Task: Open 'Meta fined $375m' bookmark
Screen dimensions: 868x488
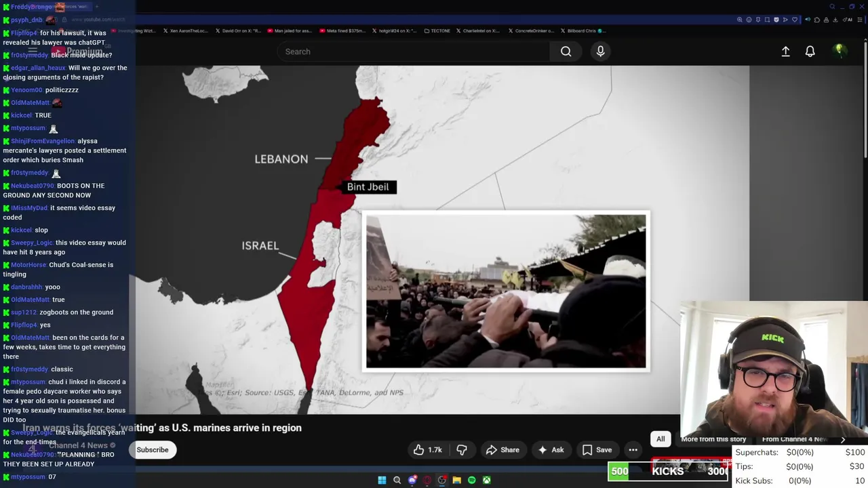Action: tap(342, 30)
